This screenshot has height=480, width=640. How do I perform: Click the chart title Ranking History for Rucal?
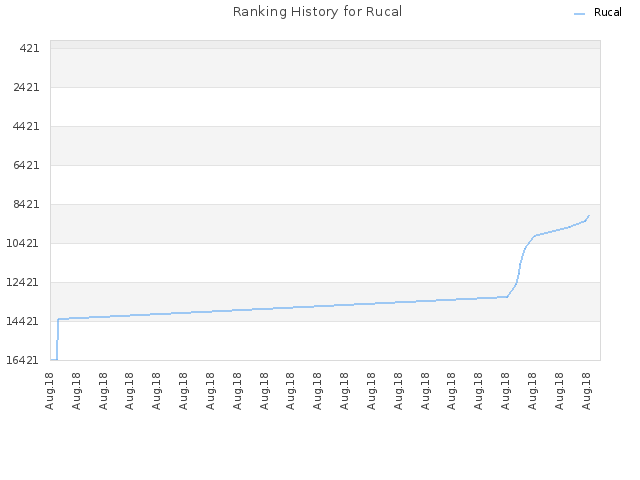tap(317, 11)
